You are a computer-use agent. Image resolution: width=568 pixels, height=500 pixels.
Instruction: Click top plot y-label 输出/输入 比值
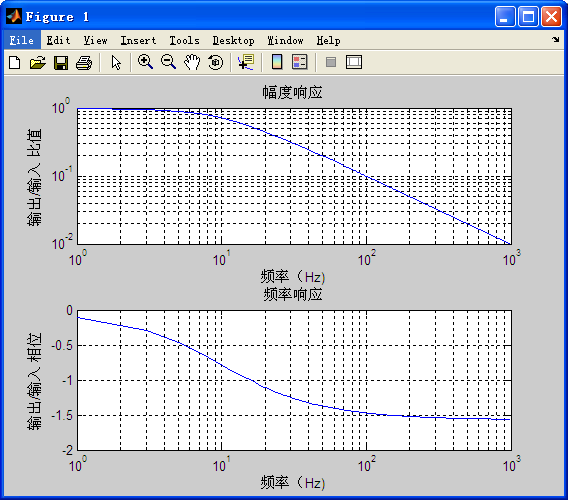coord(34,178)
